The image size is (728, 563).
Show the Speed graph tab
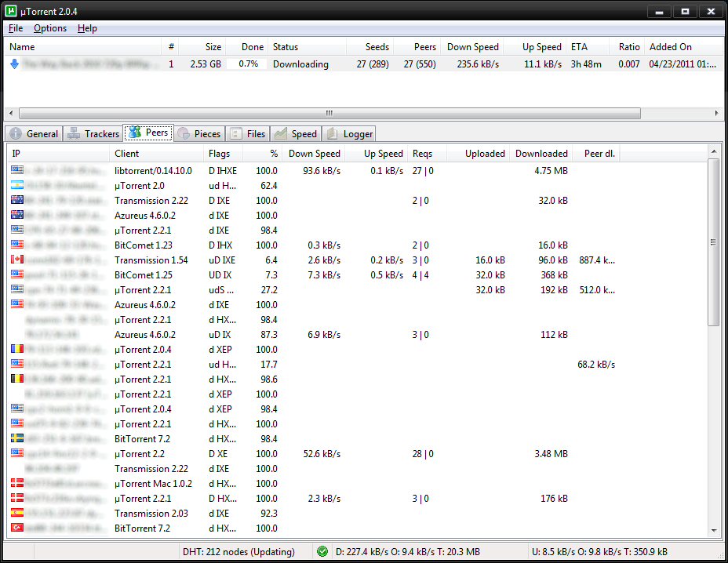click(x=296, y=134)
